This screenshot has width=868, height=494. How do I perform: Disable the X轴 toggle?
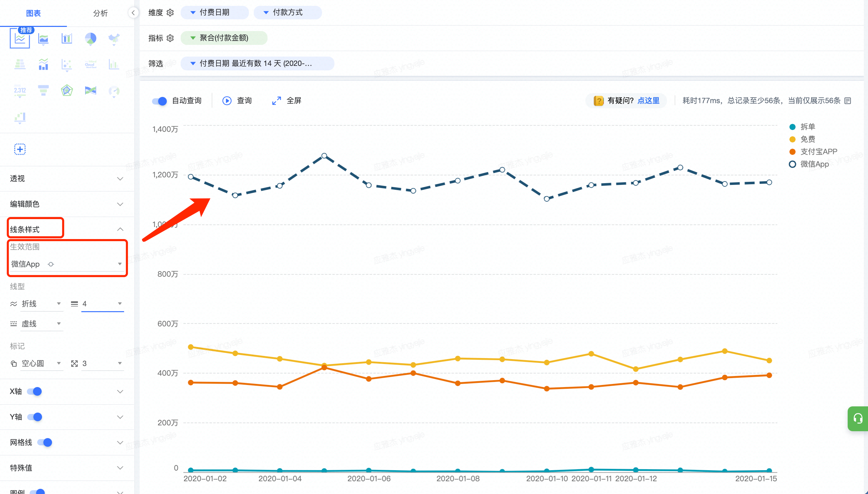(35, 391)
